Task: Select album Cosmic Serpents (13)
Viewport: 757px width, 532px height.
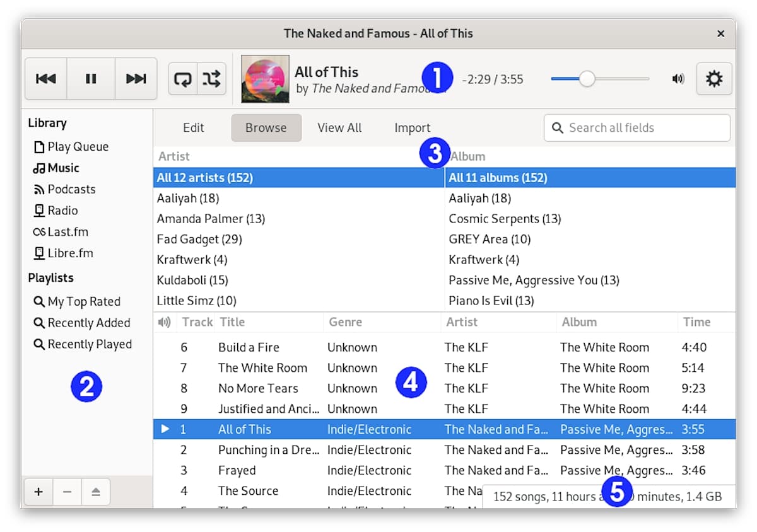Action: click(x=590, y=219)
